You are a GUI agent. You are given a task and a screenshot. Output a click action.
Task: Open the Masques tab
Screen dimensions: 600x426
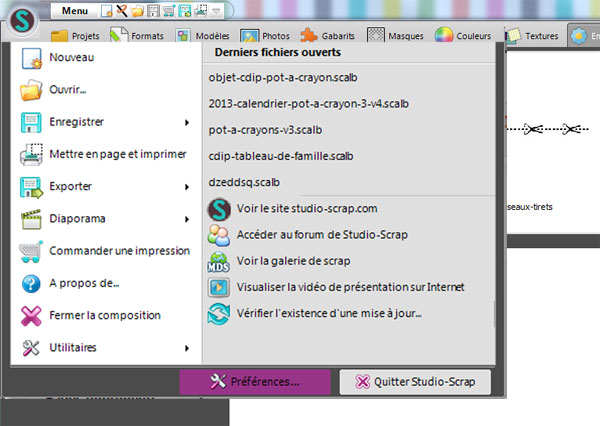(x=395, y=36)
